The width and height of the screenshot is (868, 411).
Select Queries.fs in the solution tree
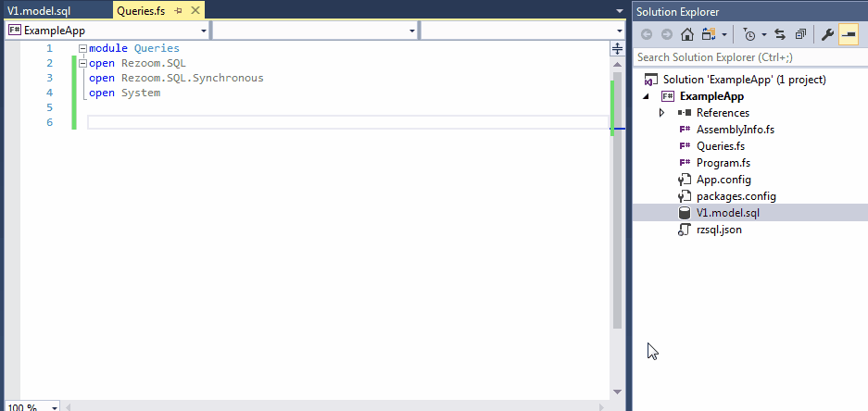(720, 146)
